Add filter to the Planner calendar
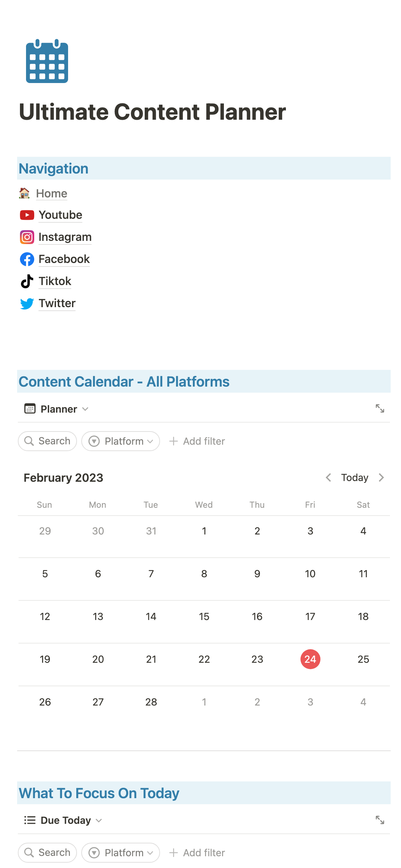This screenshot has height=868, width=401. pos(197,441)
